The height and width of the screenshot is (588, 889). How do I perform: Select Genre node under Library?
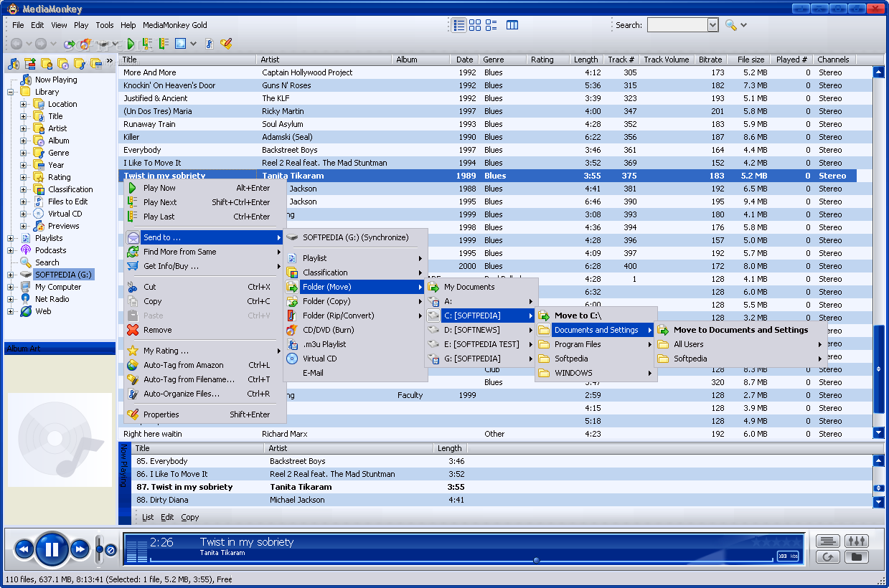[58, 153]
